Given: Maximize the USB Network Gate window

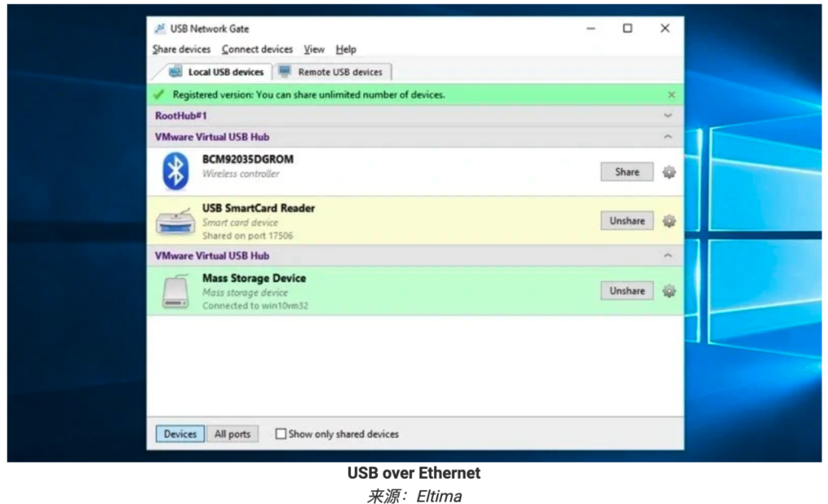Looking at the screenshot, I should pos(627,28).
